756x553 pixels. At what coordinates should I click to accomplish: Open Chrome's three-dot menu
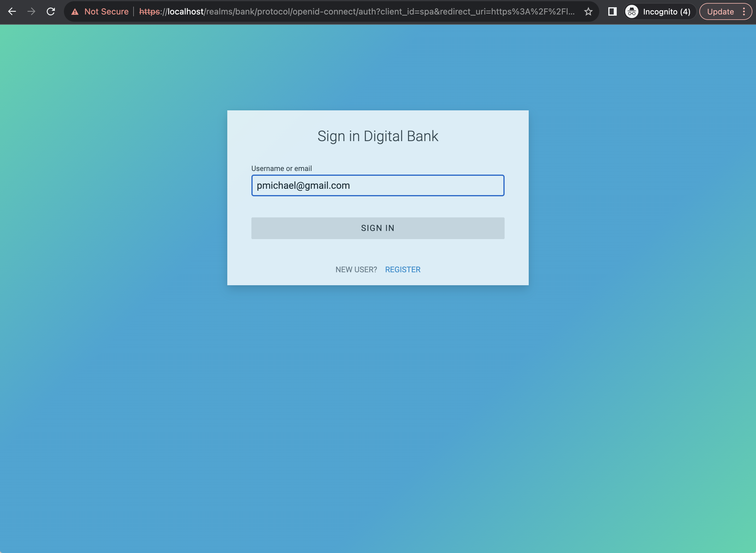744,12
